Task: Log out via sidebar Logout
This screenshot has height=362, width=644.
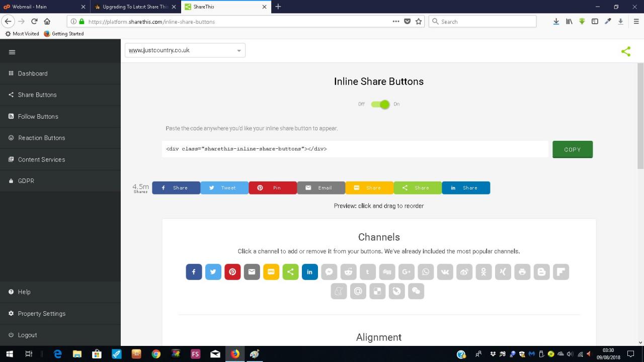Action: pyautogui.click(x=60, y=335)
